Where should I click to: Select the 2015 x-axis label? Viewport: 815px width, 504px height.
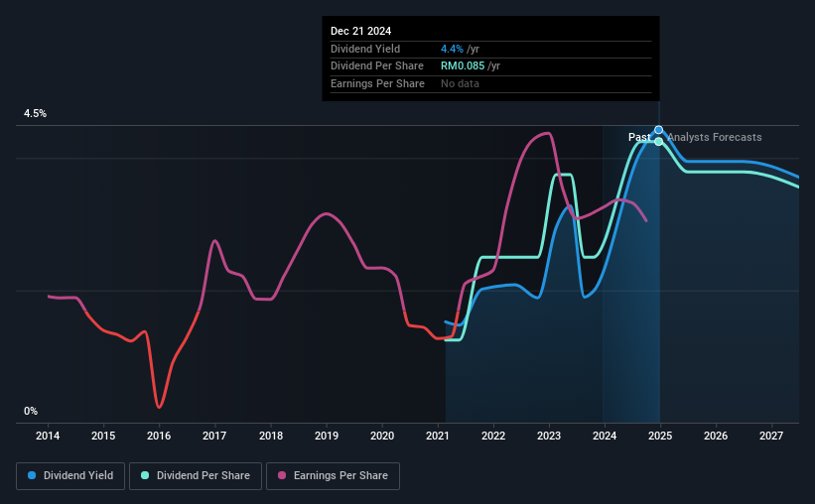[x=103, y=436]
